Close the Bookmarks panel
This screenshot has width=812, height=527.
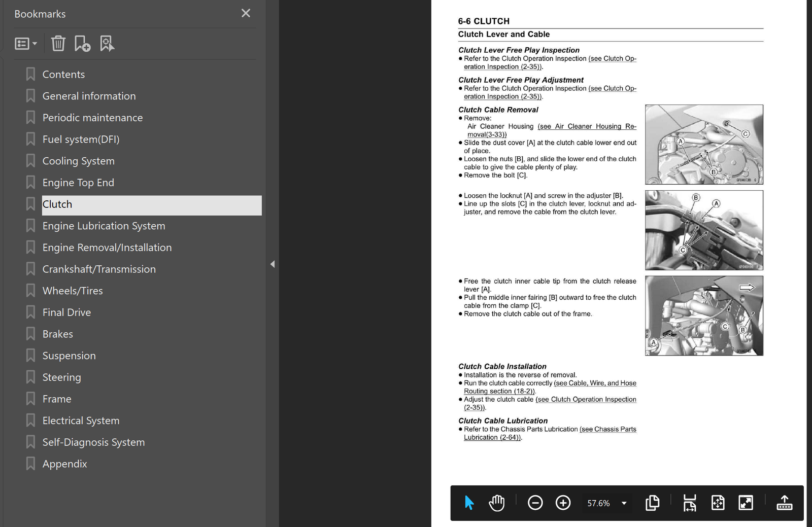246,13
